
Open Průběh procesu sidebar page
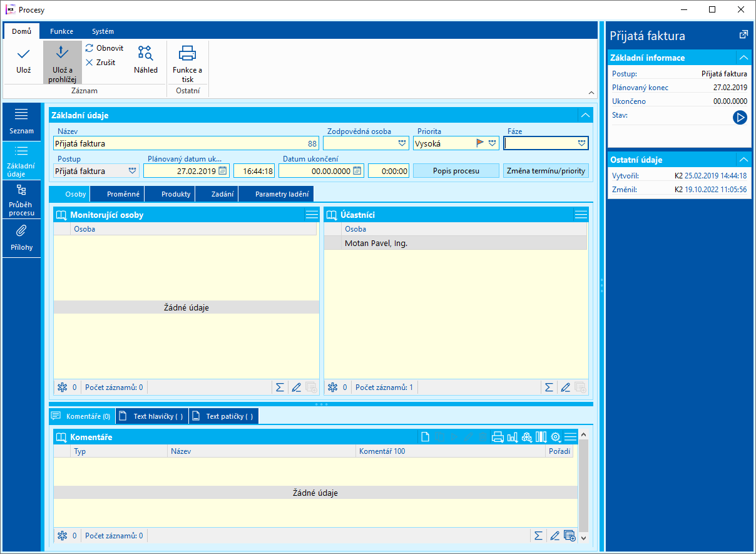coord(21,200)
